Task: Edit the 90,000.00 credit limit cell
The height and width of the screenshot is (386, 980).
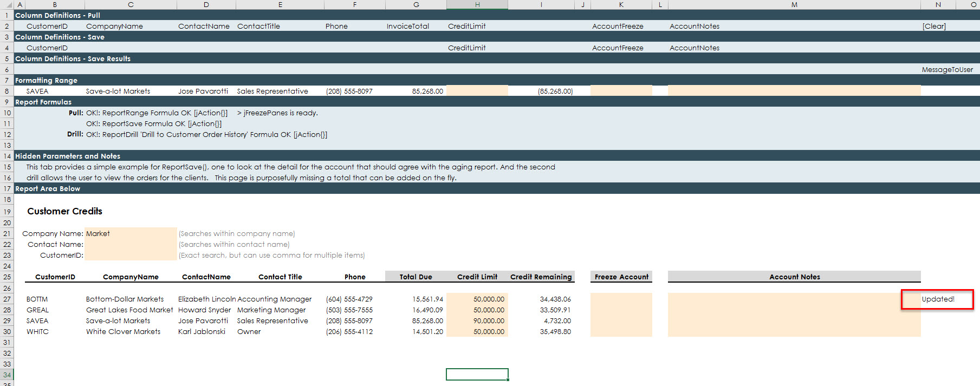Action: 477,320
